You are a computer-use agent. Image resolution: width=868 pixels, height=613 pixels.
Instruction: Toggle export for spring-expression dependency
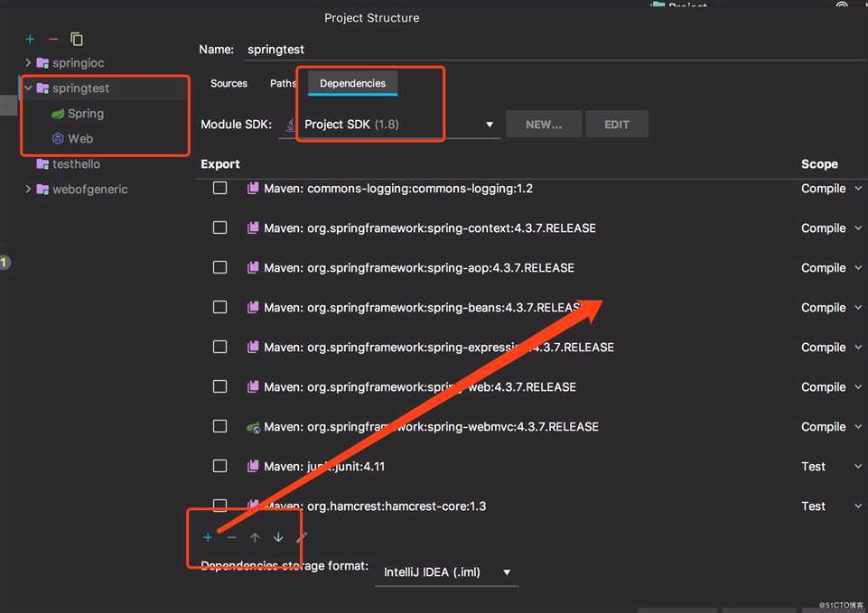[219, 347]
